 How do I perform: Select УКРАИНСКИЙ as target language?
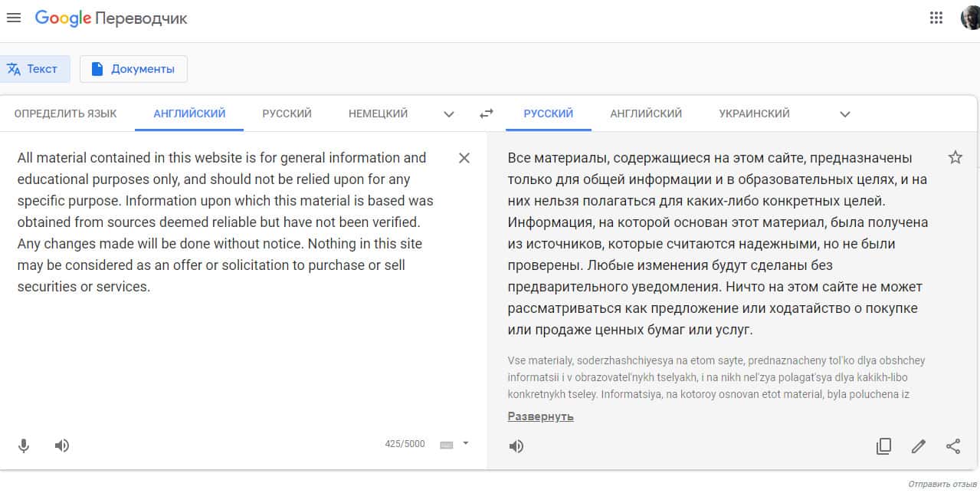point(754,113)
